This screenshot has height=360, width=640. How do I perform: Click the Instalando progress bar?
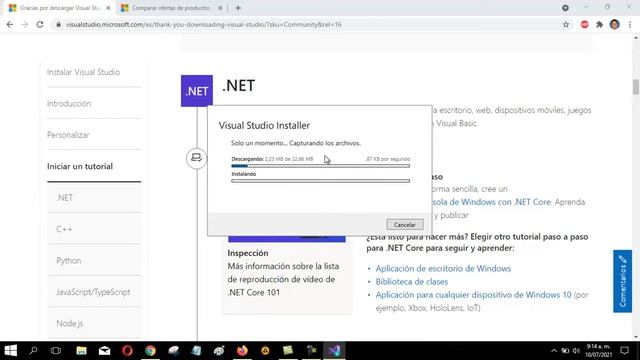[x=320, y=181]
